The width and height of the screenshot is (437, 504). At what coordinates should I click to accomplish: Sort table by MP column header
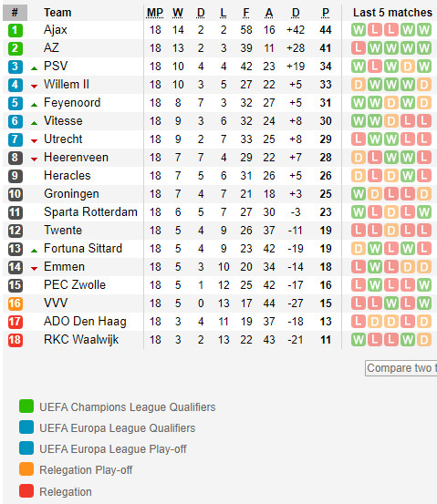(x=155, y=13)
